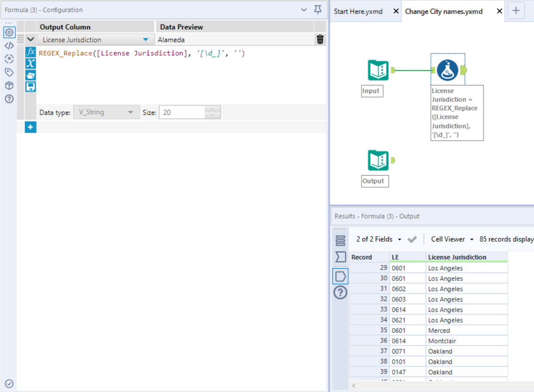Open the Output Column License Jurisdiction dropdown
The height and width of the screenshot is (392, 534).
click(x=146, y=40)
